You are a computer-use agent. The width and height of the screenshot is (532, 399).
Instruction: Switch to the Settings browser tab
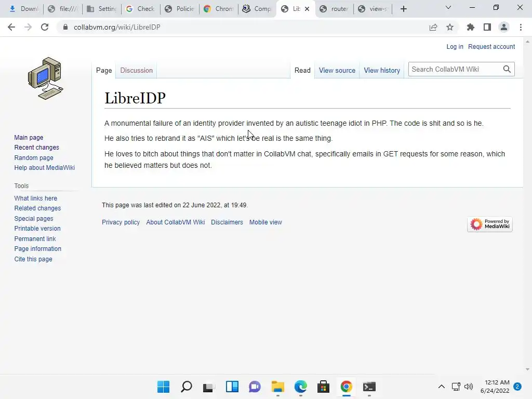pos(102,9)
